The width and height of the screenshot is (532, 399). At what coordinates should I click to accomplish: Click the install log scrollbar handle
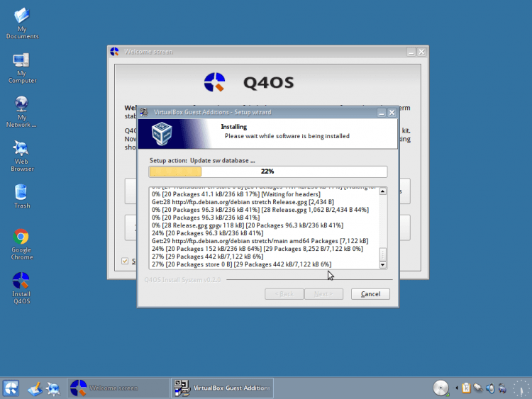pyautogui.click(x=383, y=254)
